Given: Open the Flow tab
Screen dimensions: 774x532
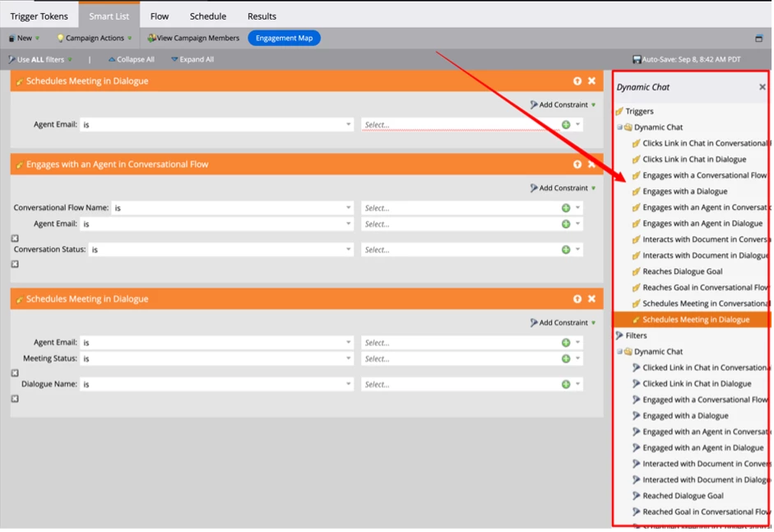Looking at the screenshot, I should [160, 16].
